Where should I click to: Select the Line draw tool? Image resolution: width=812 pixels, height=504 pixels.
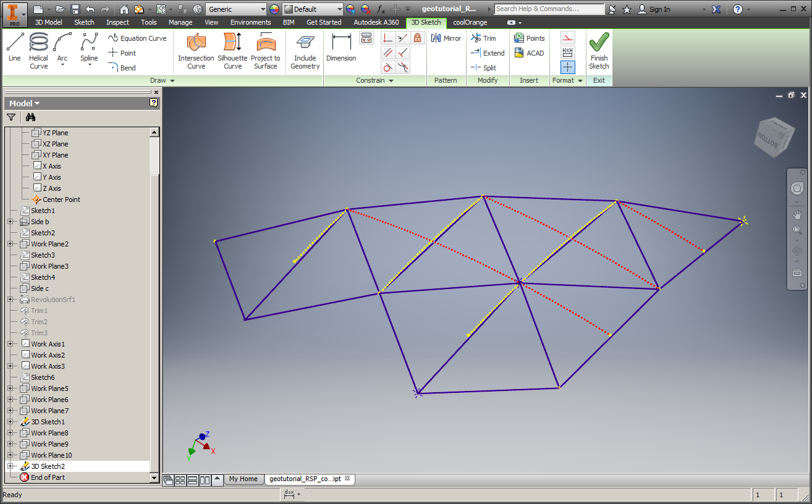[15, 47]
